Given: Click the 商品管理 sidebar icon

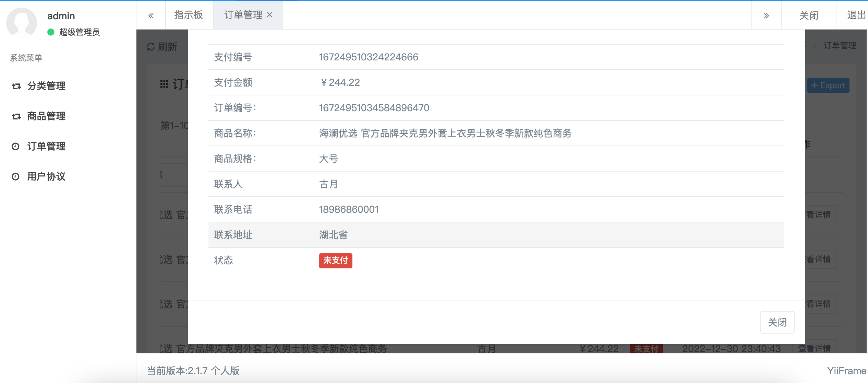Looking at the screenshot, I should click(x=16, y=116).
